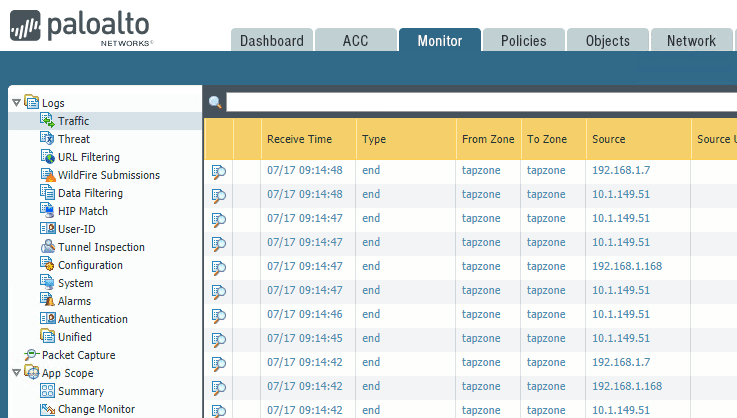Click the Palo Alto Networks logo
The height and width of the screenshot is (418, 737).
tap(80, 28)
